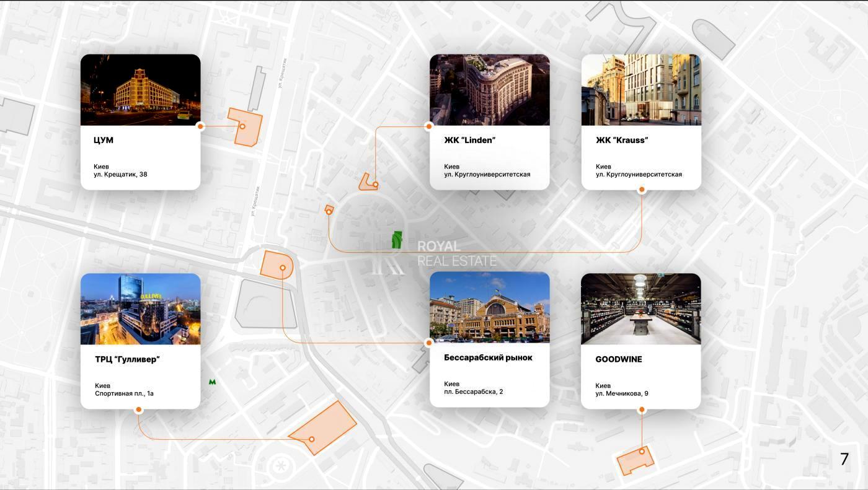Viewport: 868px width, 490px height.
Task: Select the ЖК Linden orange map footprint
Action: 368,182
